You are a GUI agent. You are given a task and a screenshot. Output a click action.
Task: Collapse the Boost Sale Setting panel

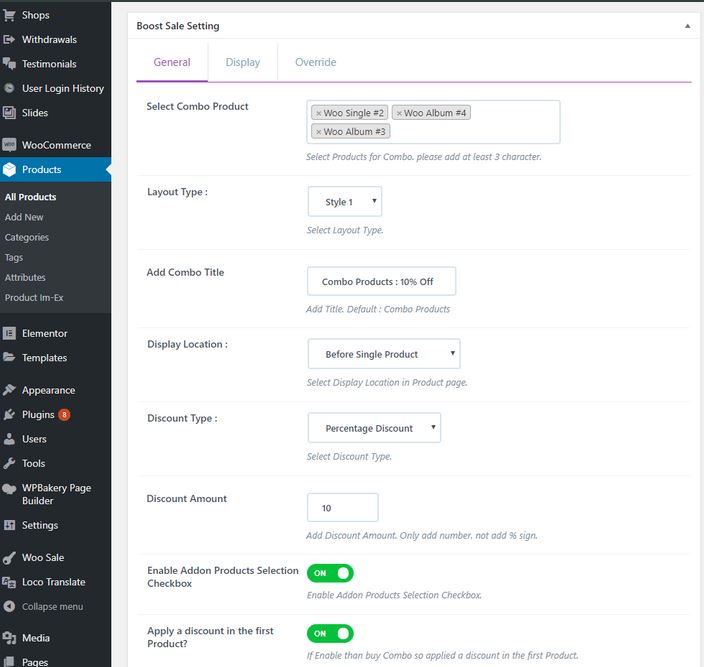(x=687, y=26)
